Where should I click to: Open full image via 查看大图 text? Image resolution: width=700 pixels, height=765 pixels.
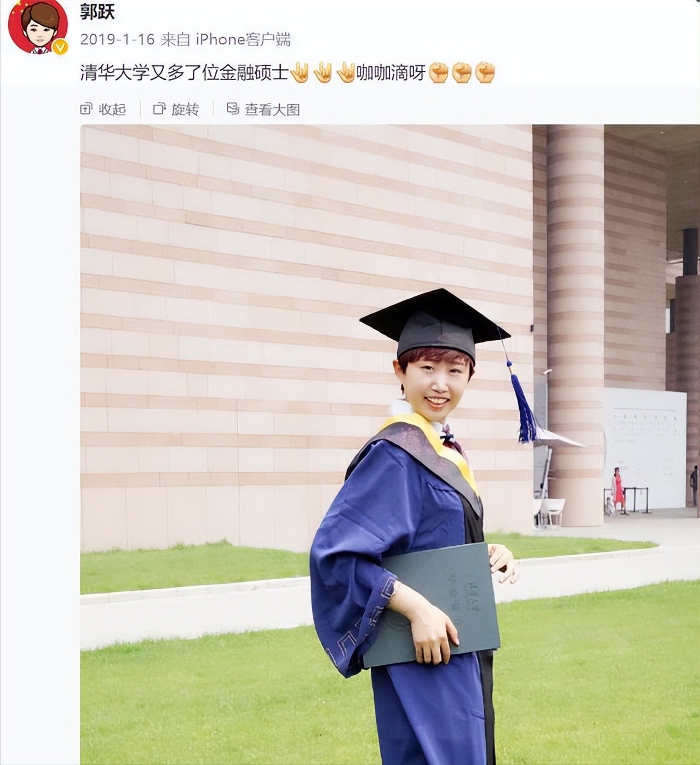coord(272,110)
